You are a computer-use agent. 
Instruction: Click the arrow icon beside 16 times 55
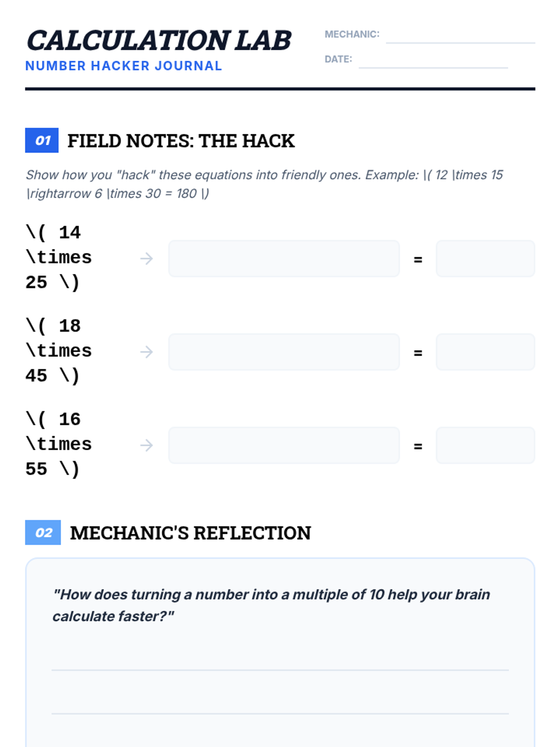147,445
